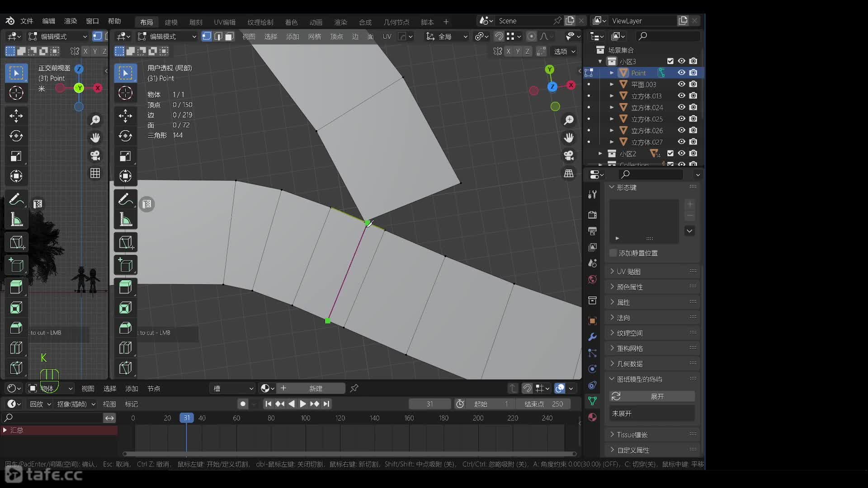Select the Scale tool in main viewport
This screenshot has height=488, width=868.
point(125,156)
